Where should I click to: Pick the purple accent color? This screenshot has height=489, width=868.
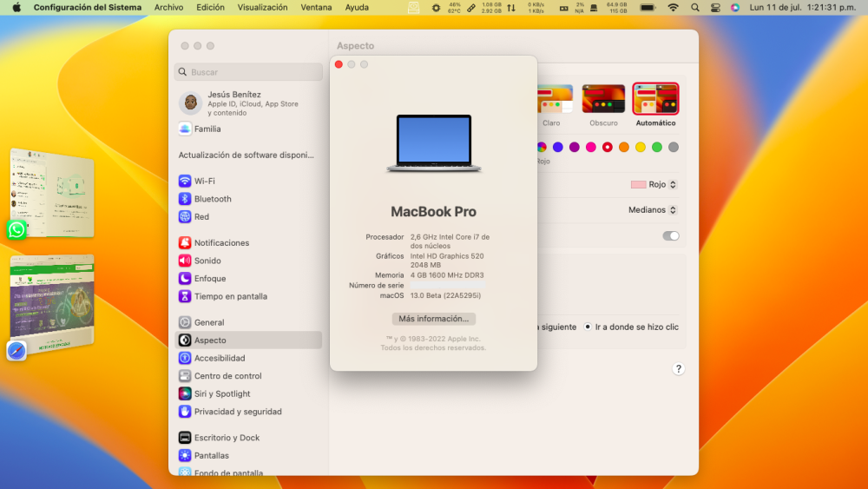tap(574, 147)
